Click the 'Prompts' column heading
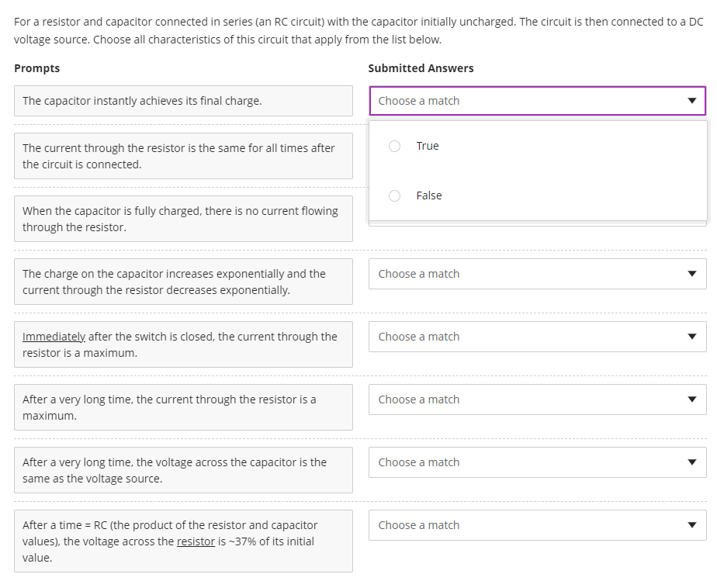717x588 pixels. [36, 68]
